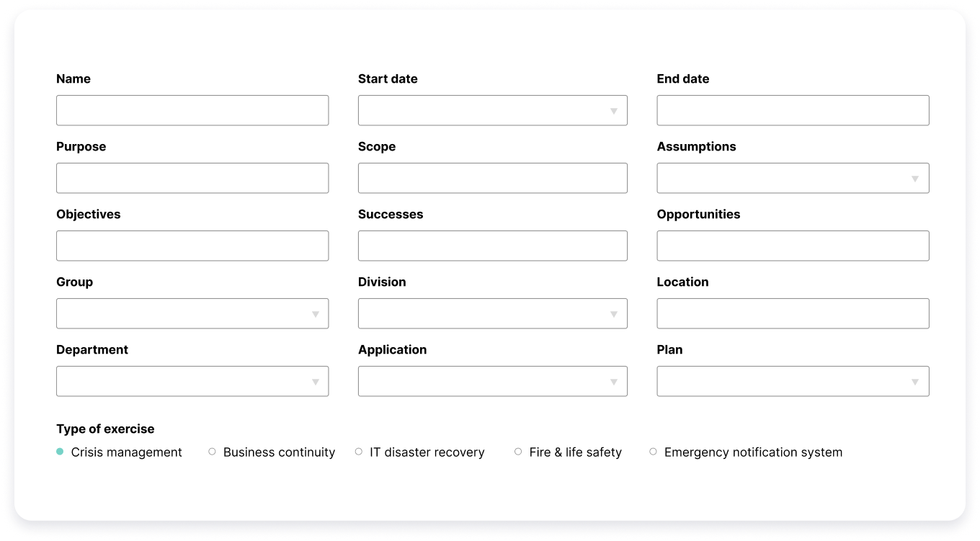Click into the Location input

(793, 313)
